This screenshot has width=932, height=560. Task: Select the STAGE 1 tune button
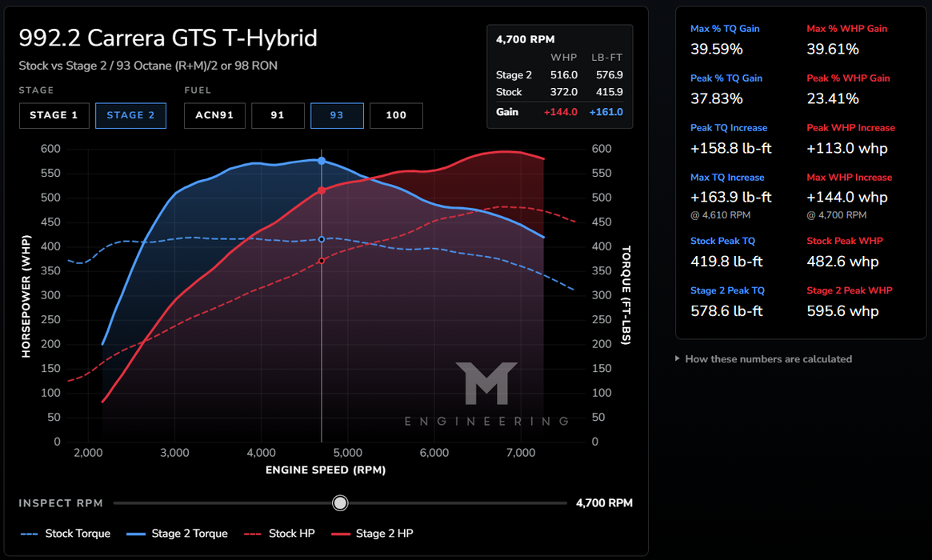pyautogui.click(x=54, y=115)
